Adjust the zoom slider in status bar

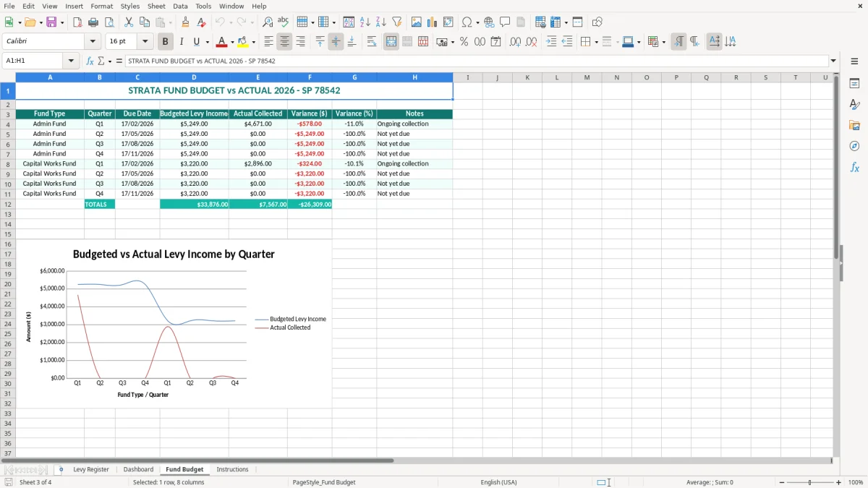click(809, 482)
